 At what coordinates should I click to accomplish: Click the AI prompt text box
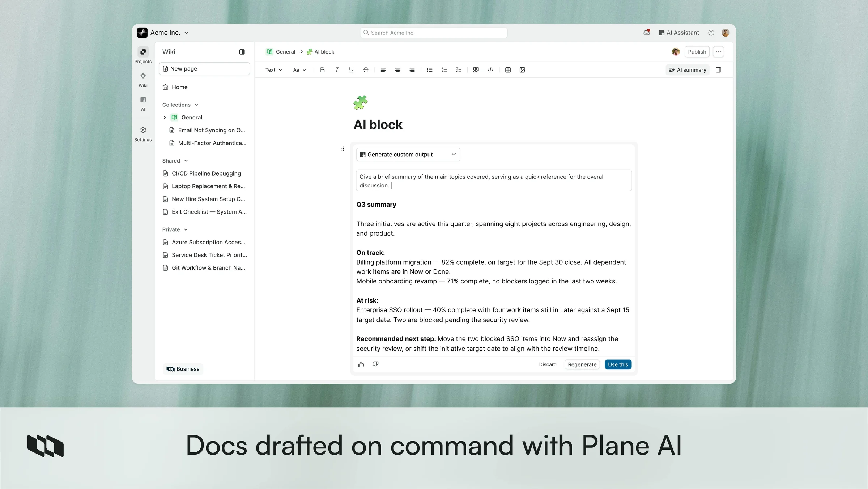click(x=494, y=181)
